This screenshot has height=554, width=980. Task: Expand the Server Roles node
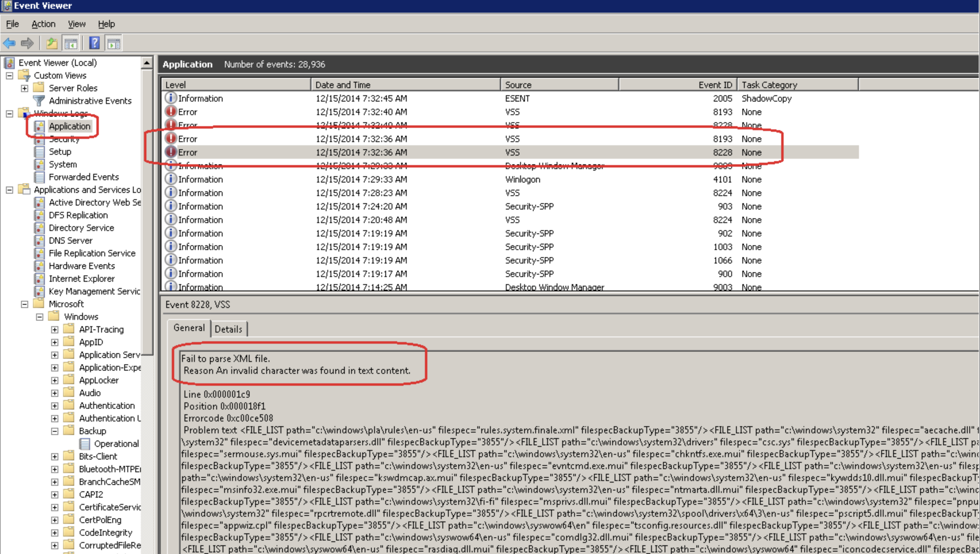25,88
